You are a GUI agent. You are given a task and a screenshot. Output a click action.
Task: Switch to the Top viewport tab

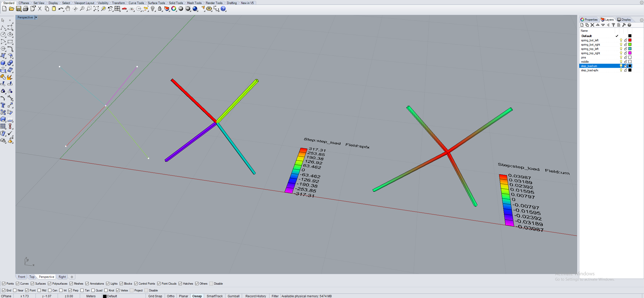pos(32,277)
